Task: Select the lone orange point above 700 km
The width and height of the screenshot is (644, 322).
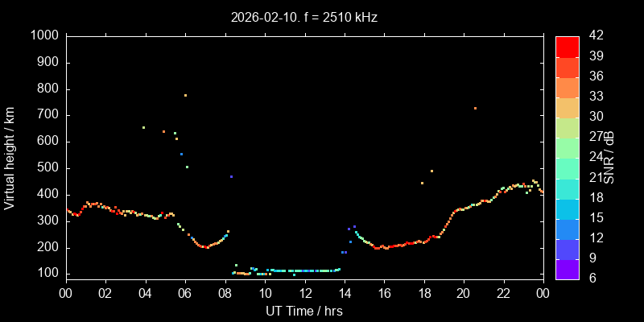Action: point(475,108)
